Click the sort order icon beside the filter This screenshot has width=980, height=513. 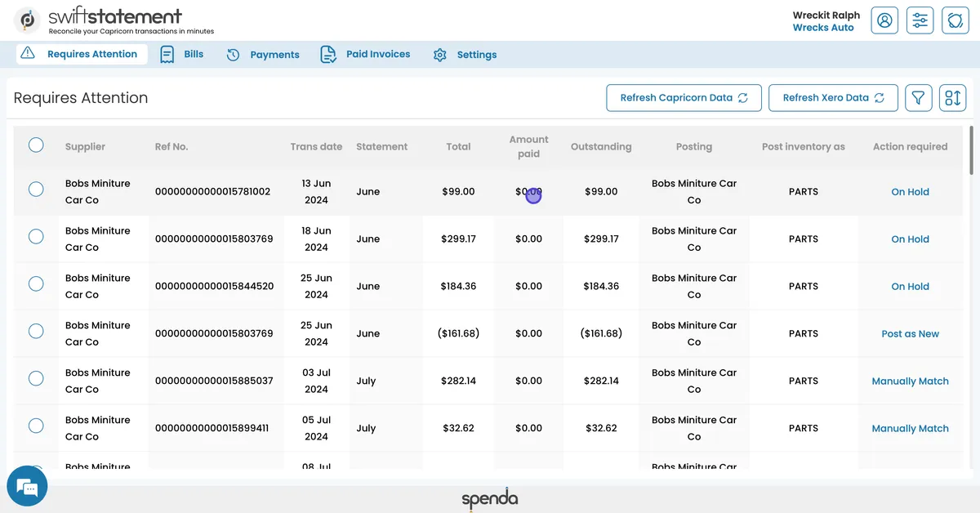point(952,97)
